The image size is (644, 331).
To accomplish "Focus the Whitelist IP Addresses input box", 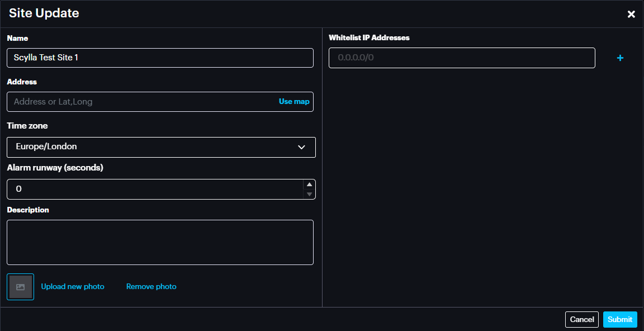I will [462, 58].
